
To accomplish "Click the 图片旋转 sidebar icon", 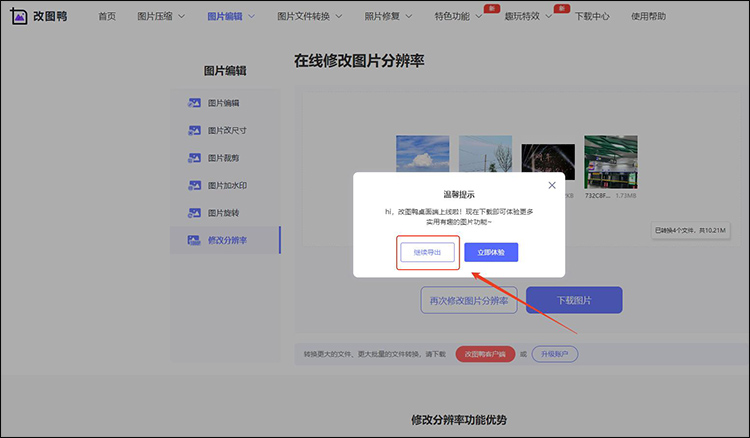I will coord(194,213).
